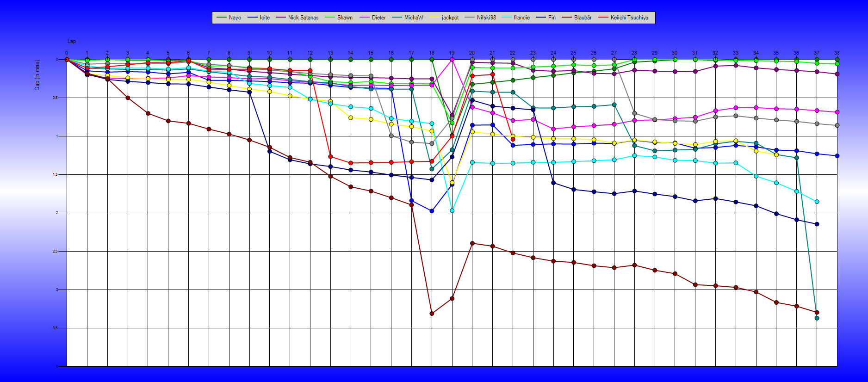Select the Nilski98 legend entry
Viewport: 868px width, 382px height.
coord(480,18)
